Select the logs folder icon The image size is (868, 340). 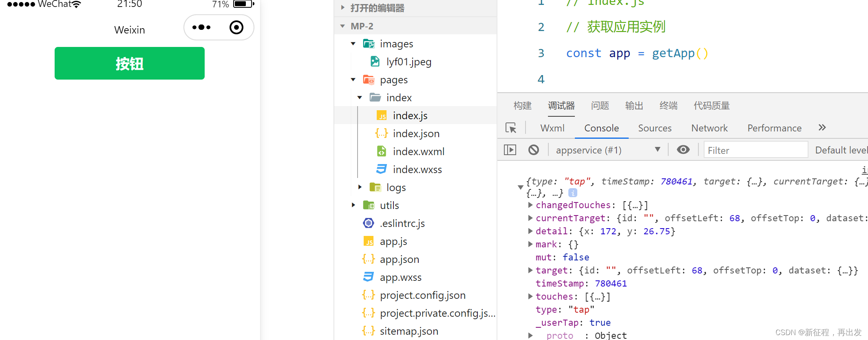coord(375,187)
